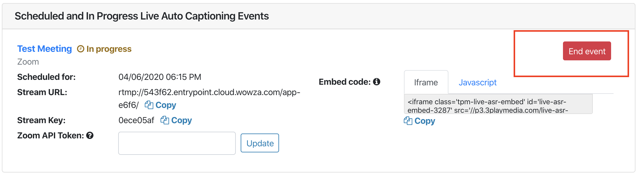Click inside the iframe embed code box

pyautogui.click(x=498, y=104)
